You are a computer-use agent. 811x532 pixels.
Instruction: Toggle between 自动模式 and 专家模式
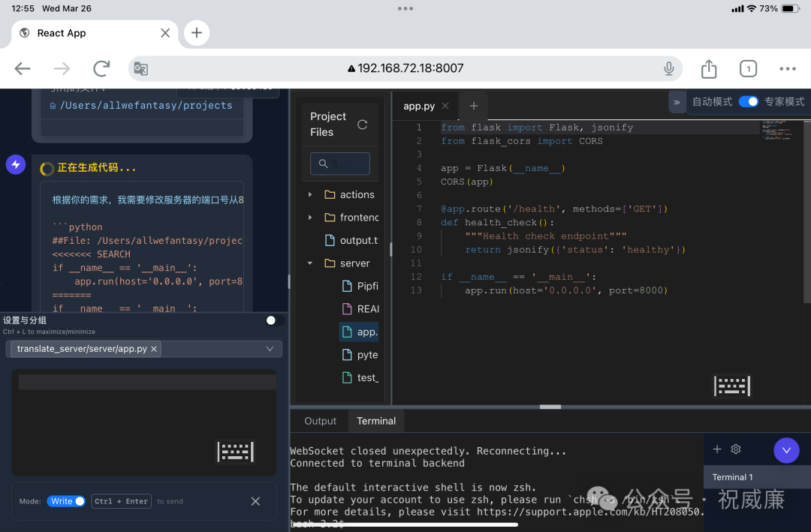[x=748, y=102]
